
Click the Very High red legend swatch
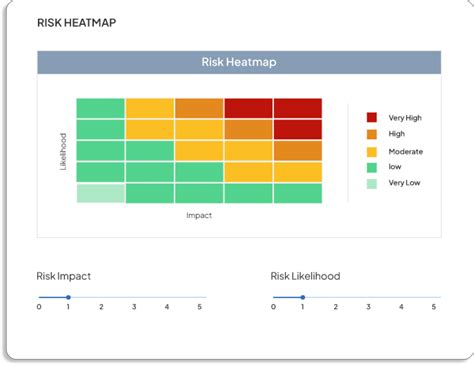[x=372, y=117]
